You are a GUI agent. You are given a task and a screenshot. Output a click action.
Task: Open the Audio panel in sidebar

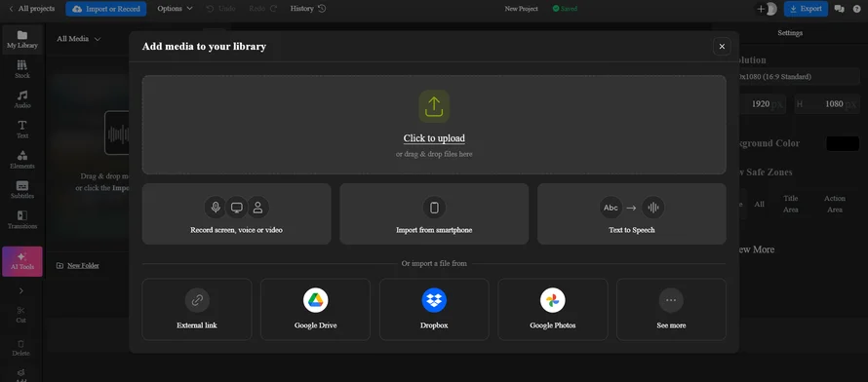(x=22, y=99)
